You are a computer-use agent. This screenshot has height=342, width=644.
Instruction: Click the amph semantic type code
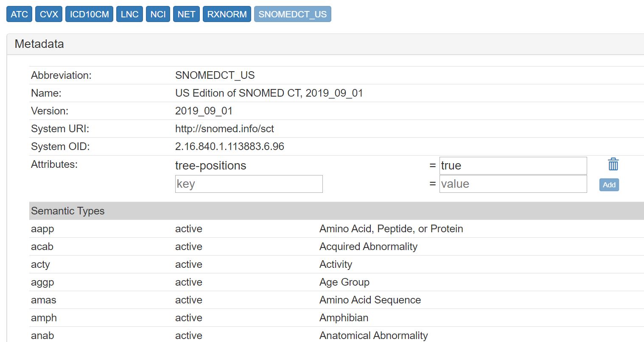pyautogui.click(x=44, y=318)
